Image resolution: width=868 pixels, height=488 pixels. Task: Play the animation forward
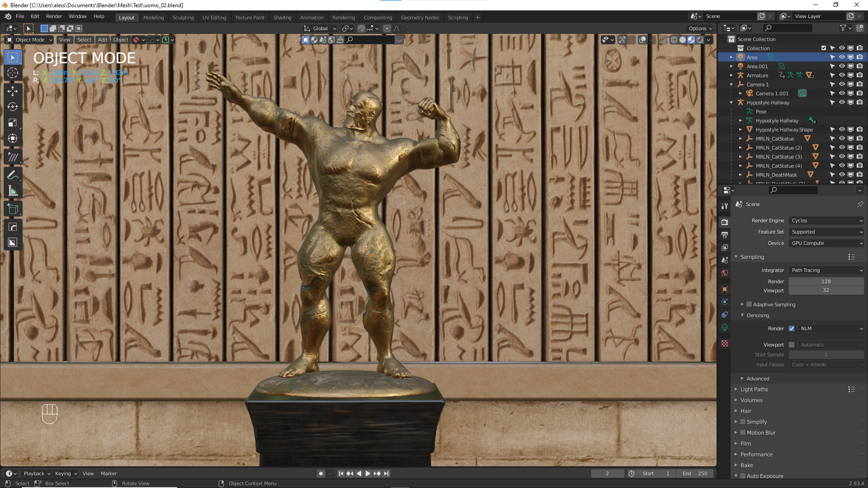pyautogui.click(x=368, y=474)
